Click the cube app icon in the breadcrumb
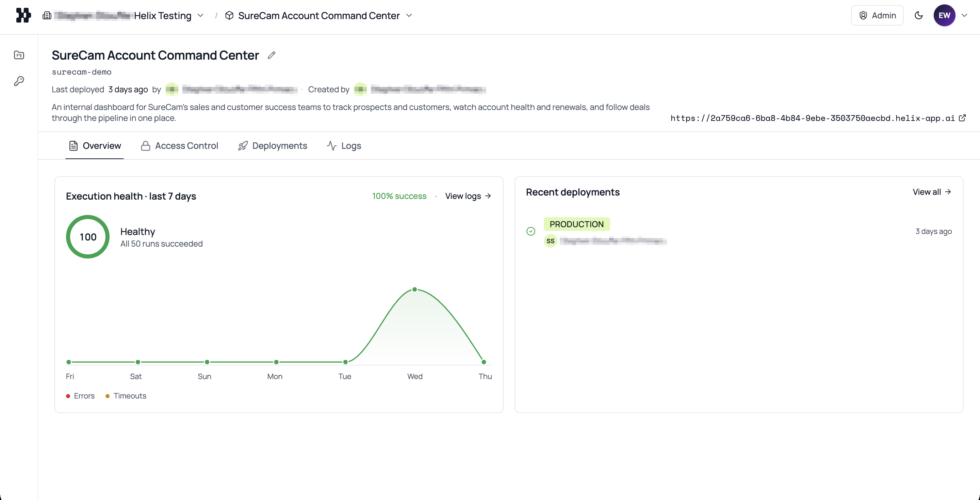Screen dimensions: 980x500 point(229,16)
